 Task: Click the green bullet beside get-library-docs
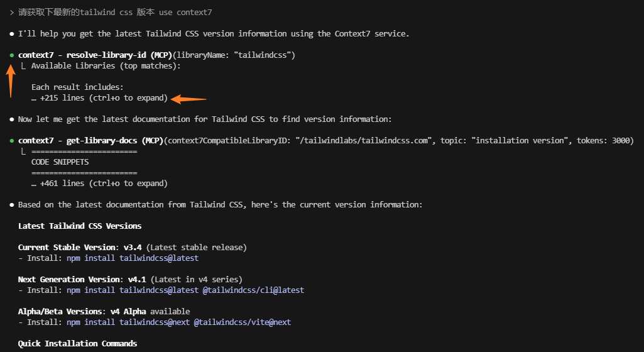point(11,141)
